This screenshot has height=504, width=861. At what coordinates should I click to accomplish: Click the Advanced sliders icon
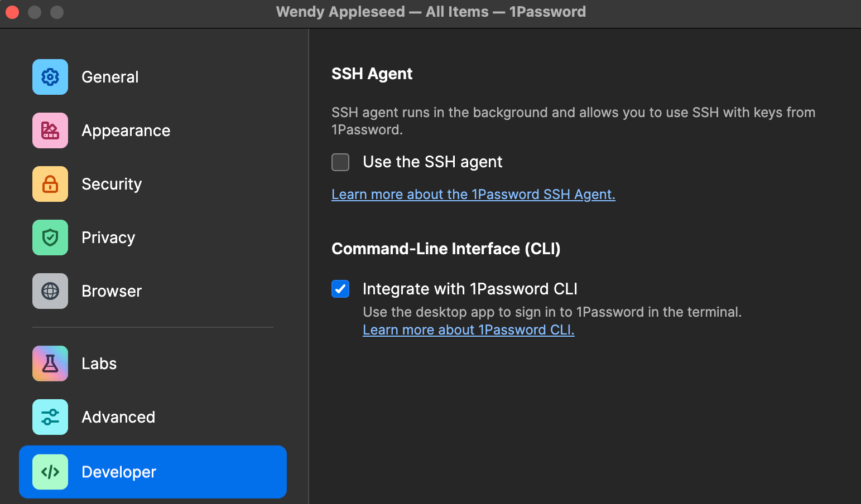click(x=50, y=416)
